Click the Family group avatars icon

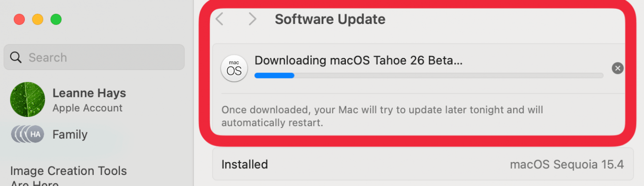coord(27,134)
